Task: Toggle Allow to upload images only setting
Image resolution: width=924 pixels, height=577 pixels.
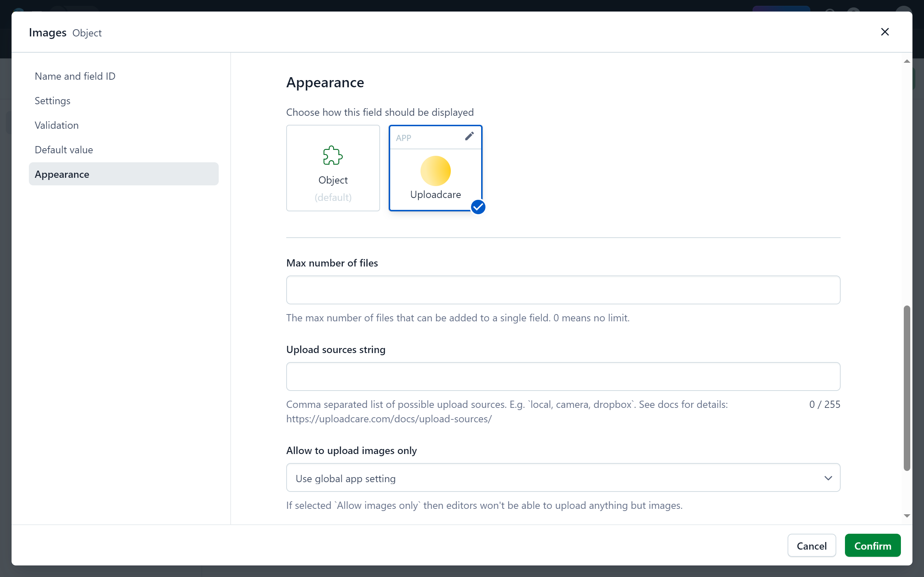Action: pyautogui.click(x=563, y=479)
